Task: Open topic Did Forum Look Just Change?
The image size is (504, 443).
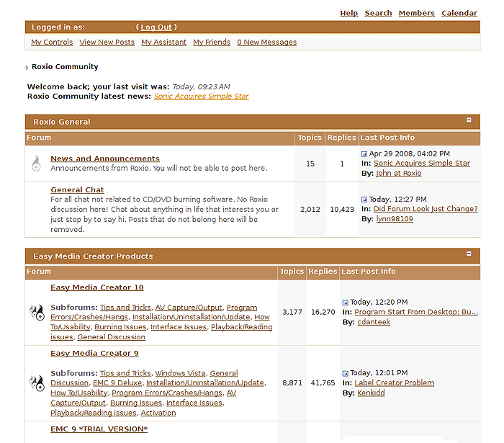Action: tap(426, 209)
